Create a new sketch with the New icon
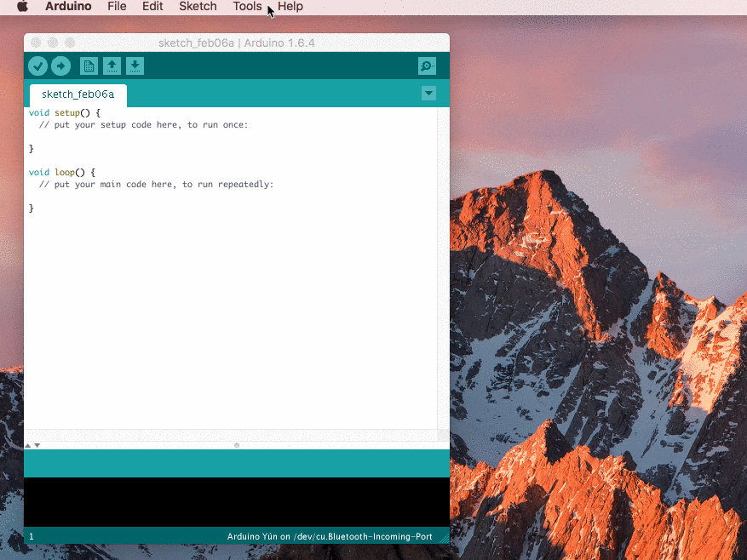This screenshot has height=560, width=747. pyautogui.click(x=89, y=66)
